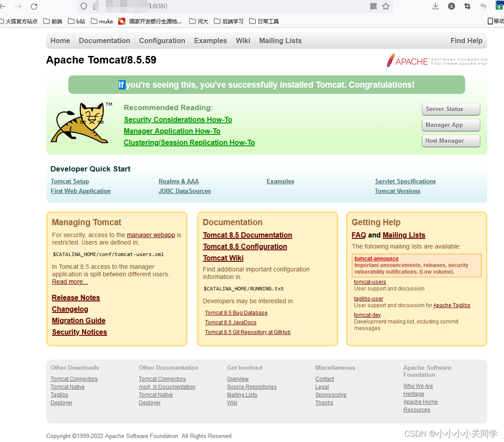The image size is (504, 442).
Task: Open the tomcat-users mailing list link
Action: coord(370,282)
